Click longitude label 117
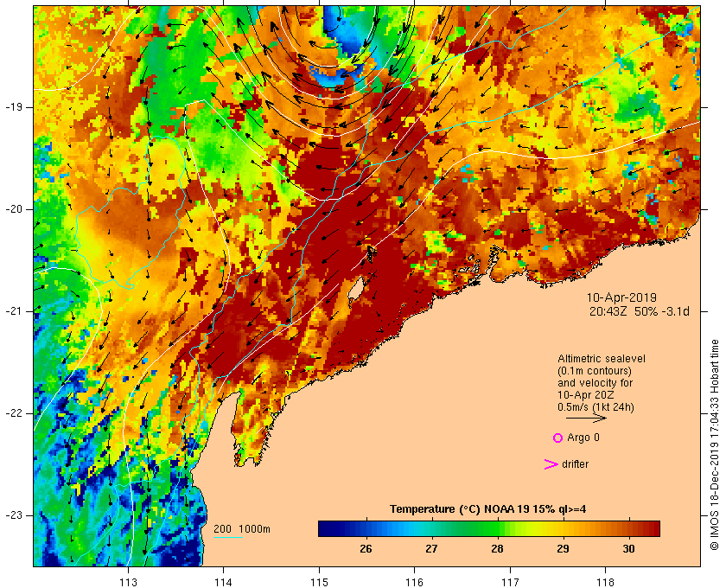This screenshot has height=588, width=726. click(510, 583)
